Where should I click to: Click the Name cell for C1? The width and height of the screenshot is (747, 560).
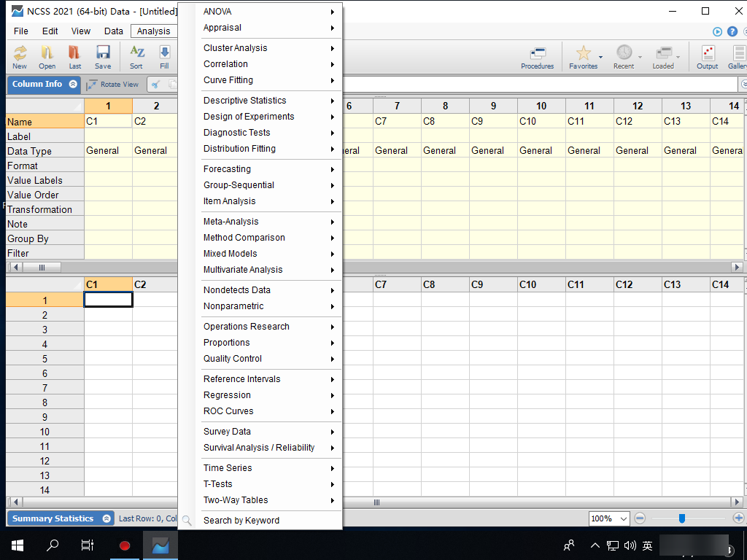108,122
